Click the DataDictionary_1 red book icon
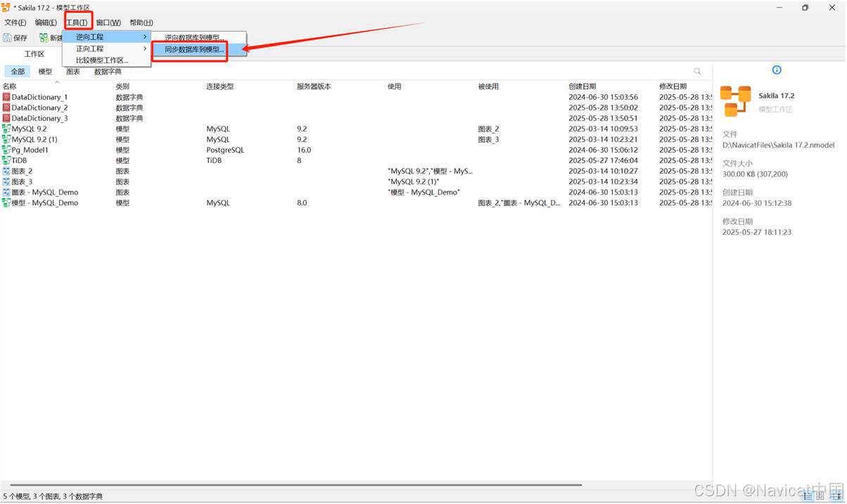 pos(6,97)
